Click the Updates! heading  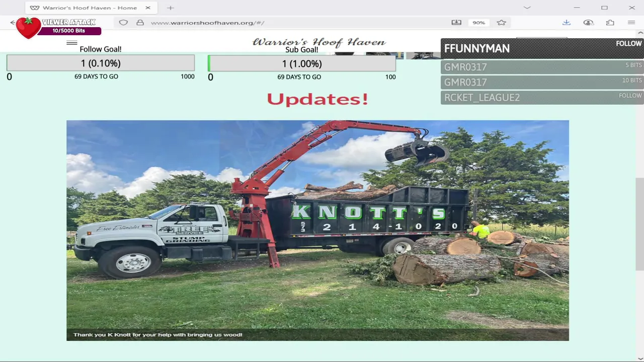317,99
